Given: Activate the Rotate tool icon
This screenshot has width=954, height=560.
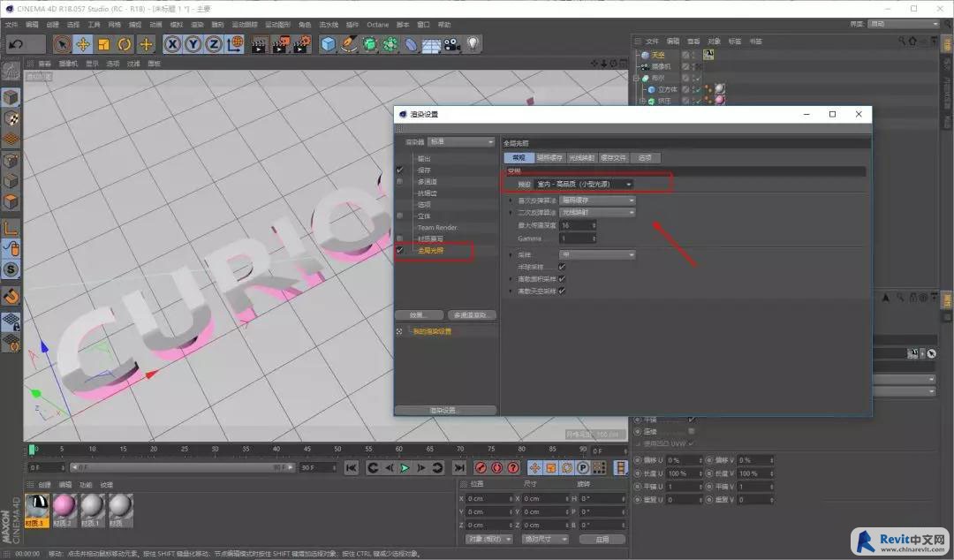Looking at the screenshot, I should point(125,44).
